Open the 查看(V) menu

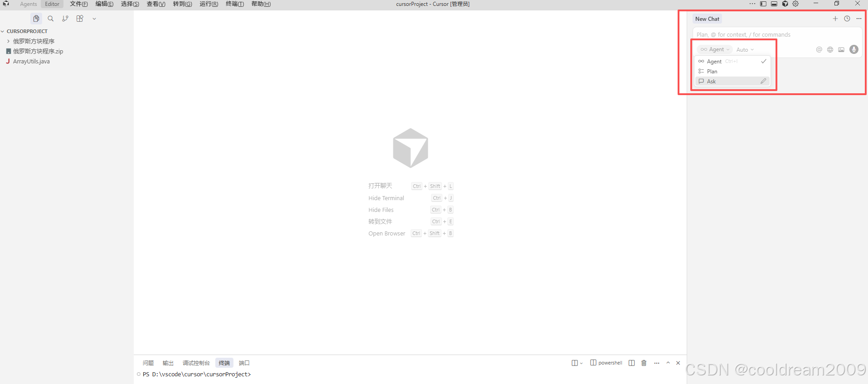pos(156,4)
